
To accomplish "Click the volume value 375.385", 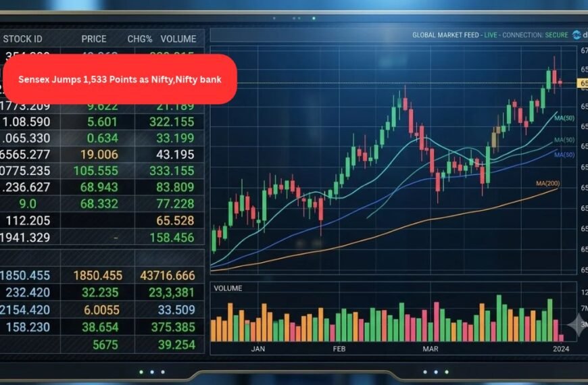I will [x=173, y=328].
